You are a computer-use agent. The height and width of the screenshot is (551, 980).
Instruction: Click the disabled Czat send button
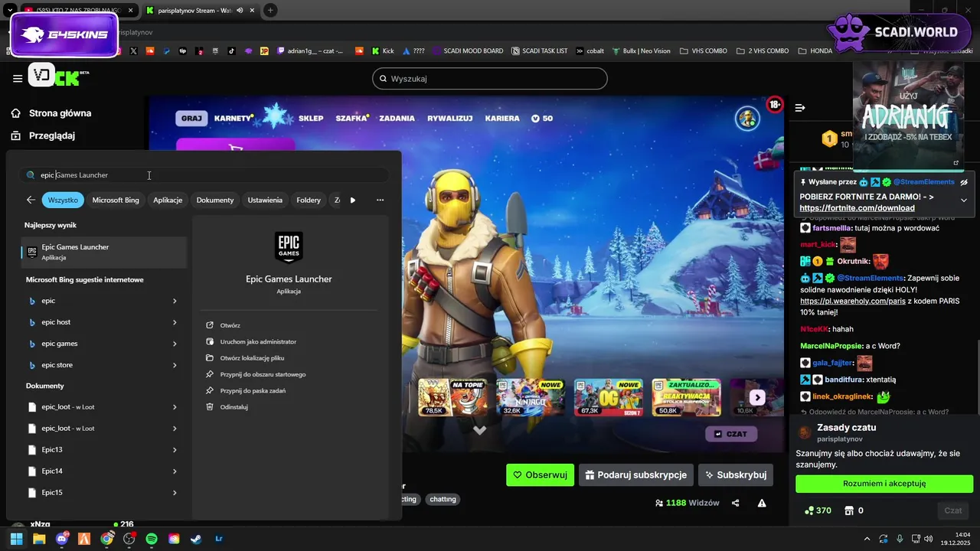(953, 510)
